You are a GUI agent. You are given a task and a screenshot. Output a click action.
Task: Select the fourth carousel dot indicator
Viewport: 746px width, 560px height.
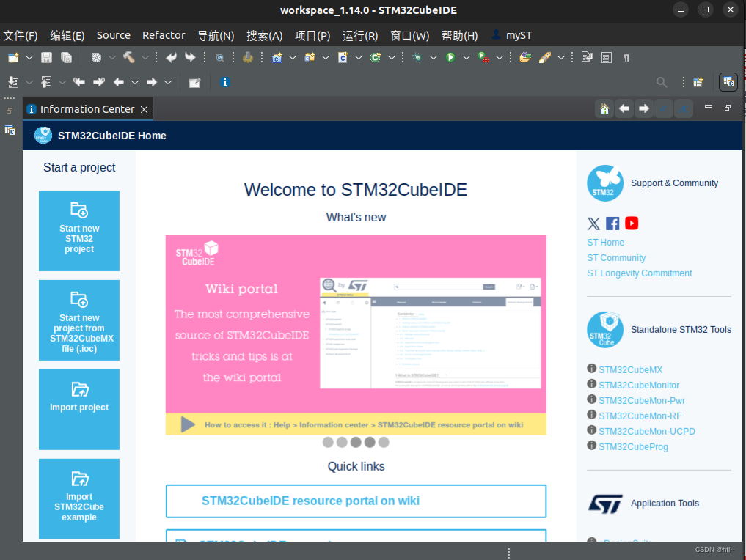click(x=370, y=442)
